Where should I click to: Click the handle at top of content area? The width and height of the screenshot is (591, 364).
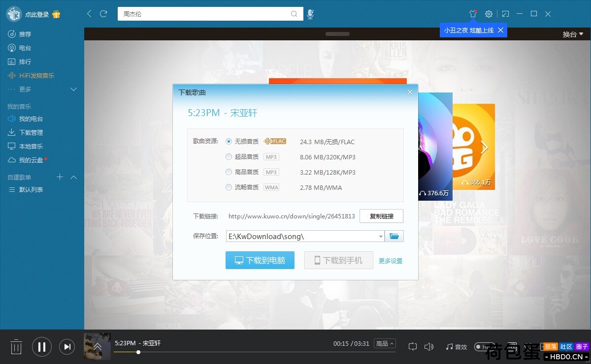[x=337, y=34]
